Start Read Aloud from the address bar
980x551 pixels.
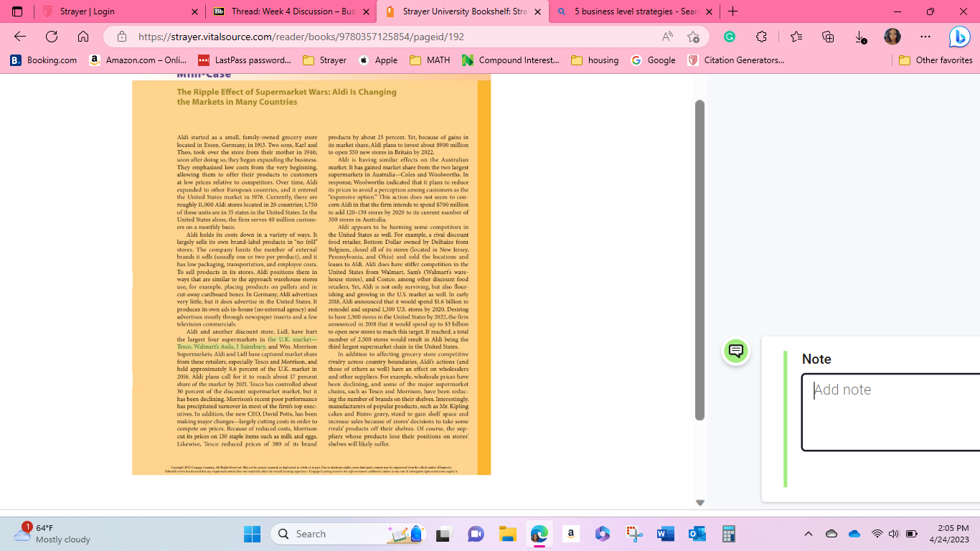[667, 37]
